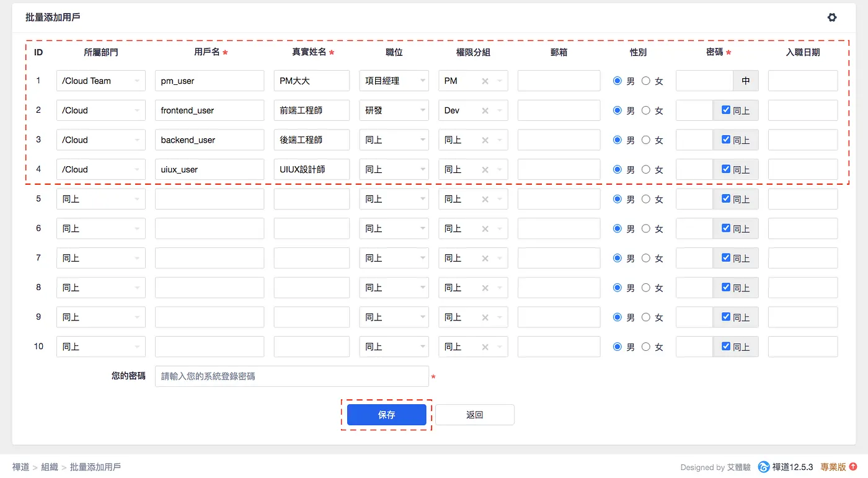The height and width of the screenshot is (478, 868).
Task: Open the /Cloud Team department dropdown
Action: pos(101,81)
